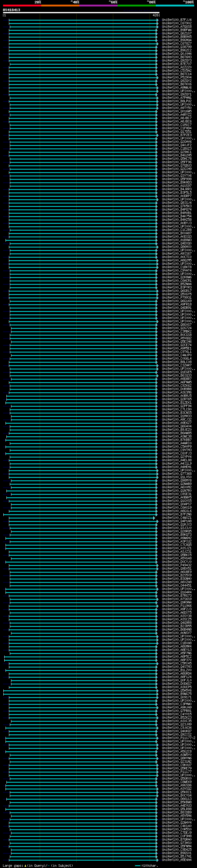Select the label UniRef100_C4K140
The image size is (197, 868).
click(x=176, y=826)
